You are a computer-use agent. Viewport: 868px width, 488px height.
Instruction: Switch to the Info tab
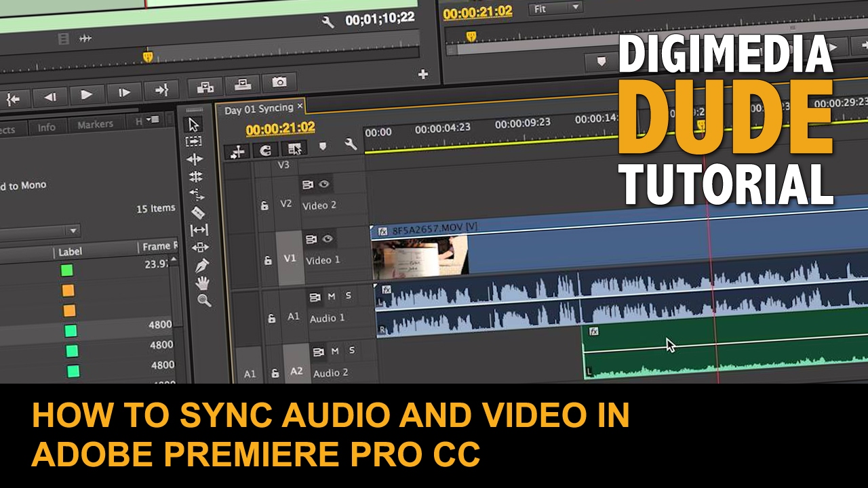pyautogui.click(x=47, y=127)
